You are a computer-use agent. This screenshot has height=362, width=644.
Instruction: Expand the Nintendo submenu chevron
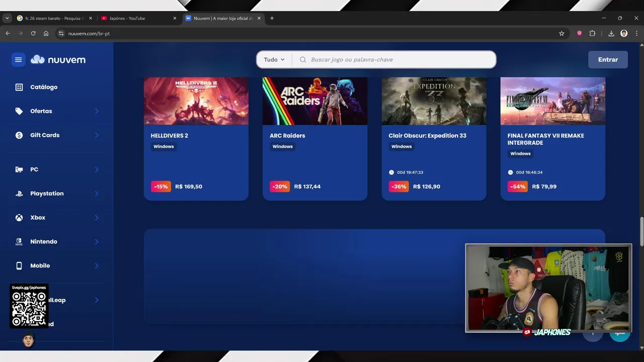tap(97, 242)
